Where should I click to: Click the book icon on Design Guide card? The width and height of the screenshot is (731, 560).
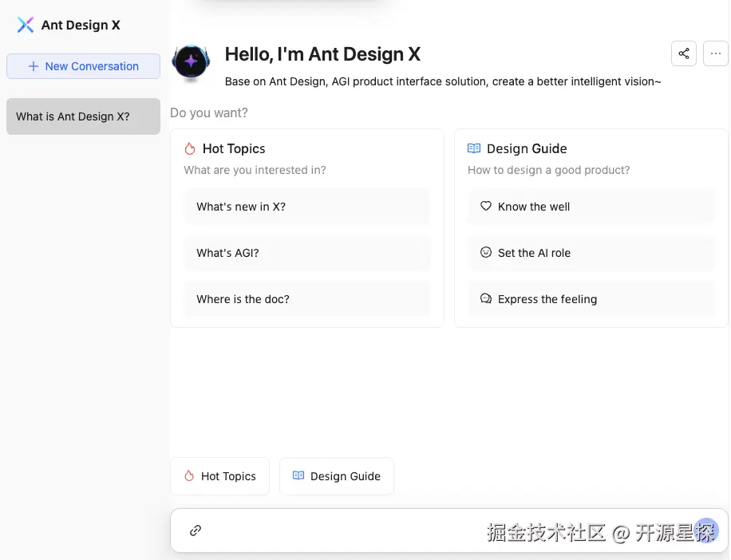click(x=474, y=148)
